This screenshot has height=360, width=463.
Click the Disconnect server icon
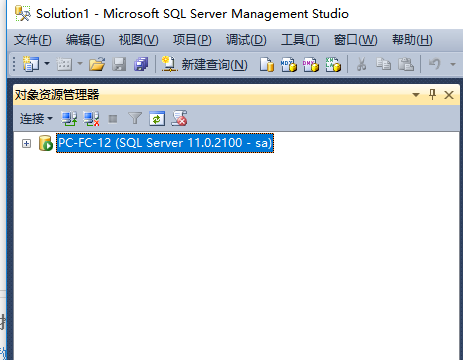point(91,118)
